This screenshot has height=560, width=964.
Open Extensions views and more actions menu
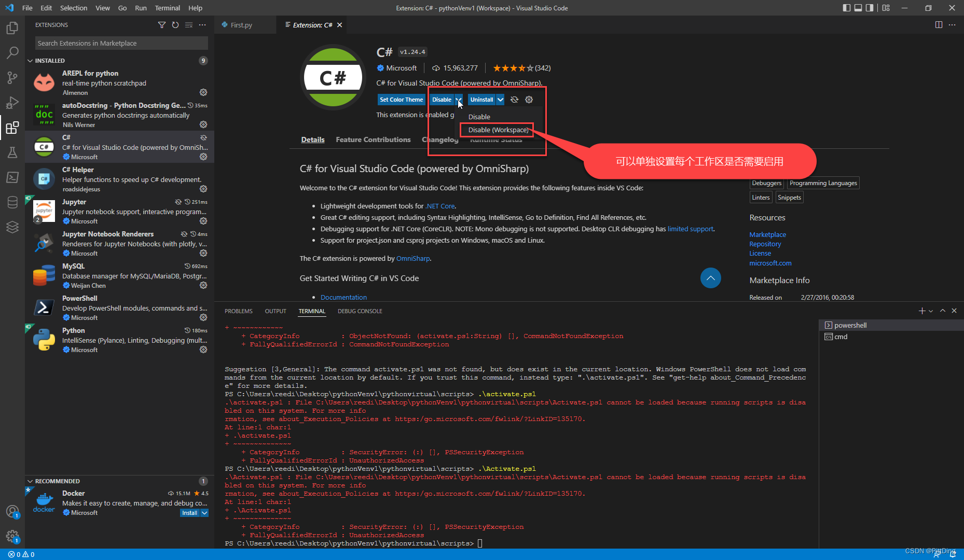point(202,25)
